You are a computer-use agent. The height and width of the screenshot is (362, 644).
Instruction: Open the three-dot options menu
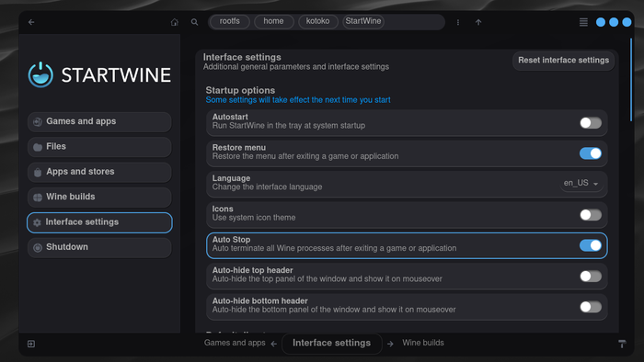coord(458,22)
